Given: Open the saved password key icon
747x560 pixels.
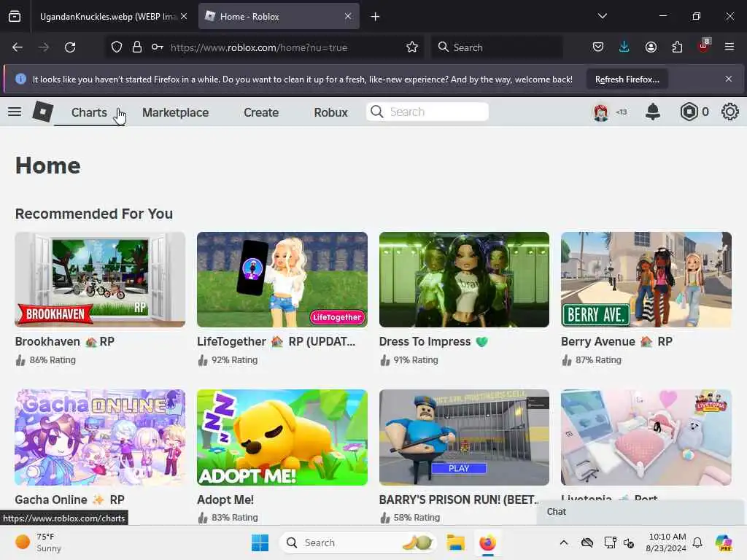Looking at the screenshot, I should [158, 47].
